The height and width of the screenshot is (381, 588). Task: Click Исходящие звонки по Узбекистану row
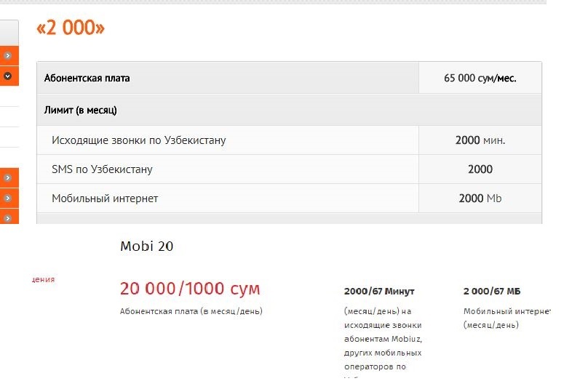coord(138,140)
